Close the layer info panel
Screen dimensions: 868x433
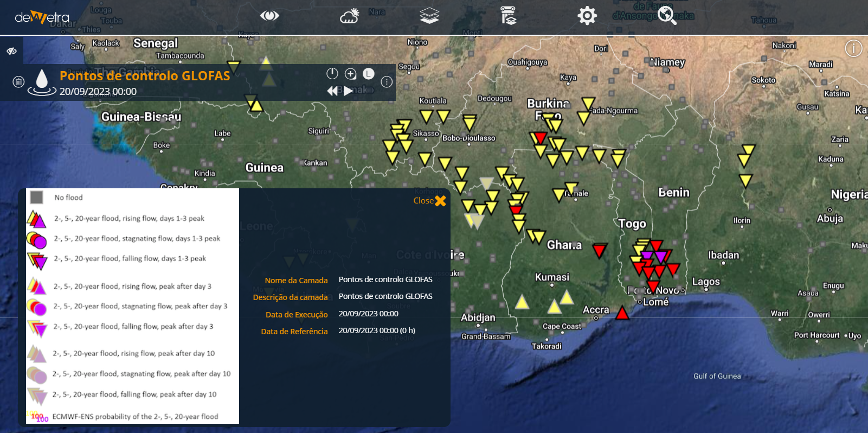click(x=429, y=201)
